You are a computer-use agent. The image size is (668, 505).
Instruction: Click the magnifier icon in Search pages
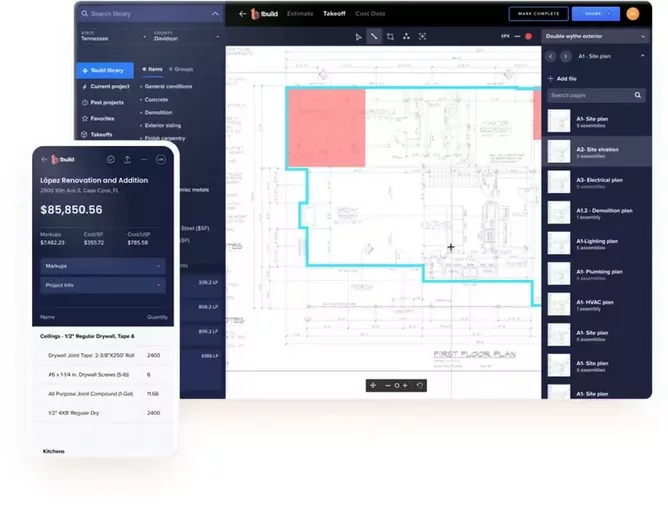click(638, 95)
